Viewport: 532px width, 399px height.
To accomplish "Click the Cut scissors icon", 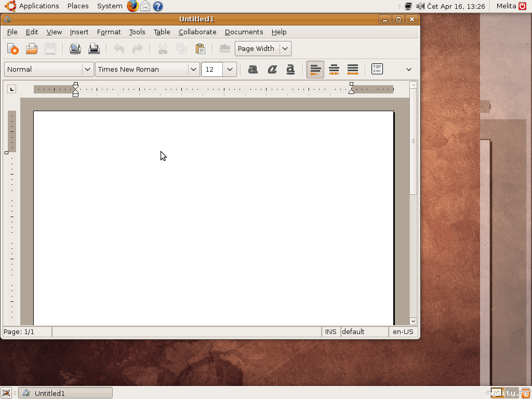I will tap(163, 49).
